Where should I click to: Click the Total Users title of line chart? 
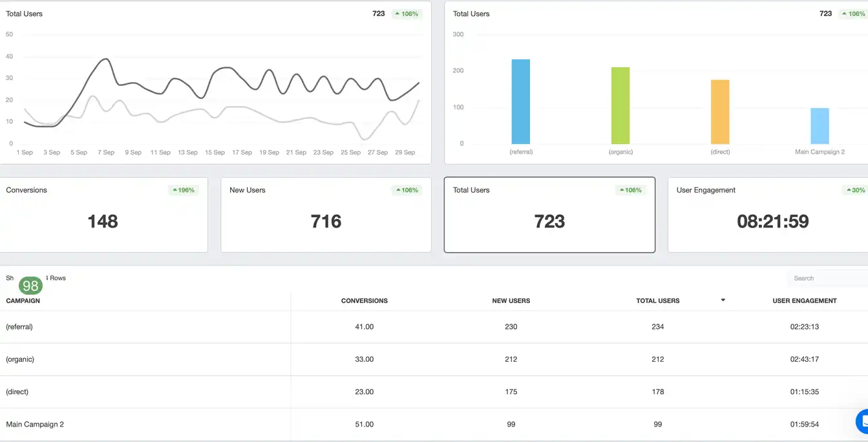tap(25, 14)
